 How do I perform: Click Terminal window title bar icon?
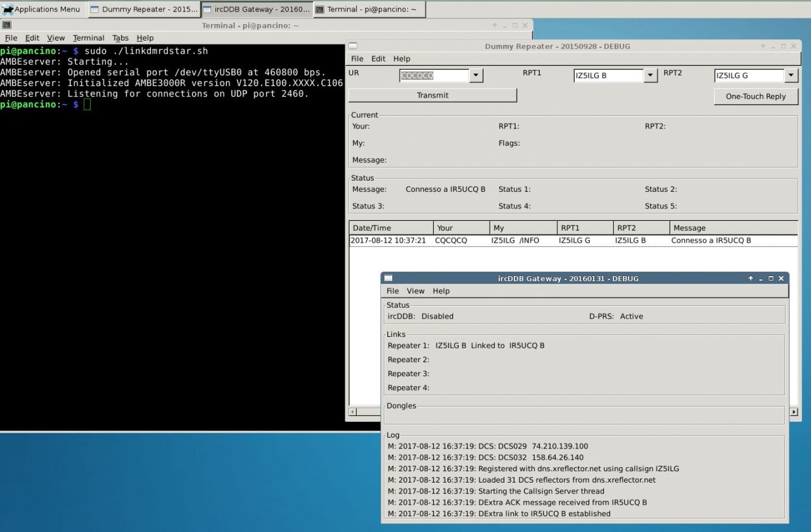(x=6, y=25)
